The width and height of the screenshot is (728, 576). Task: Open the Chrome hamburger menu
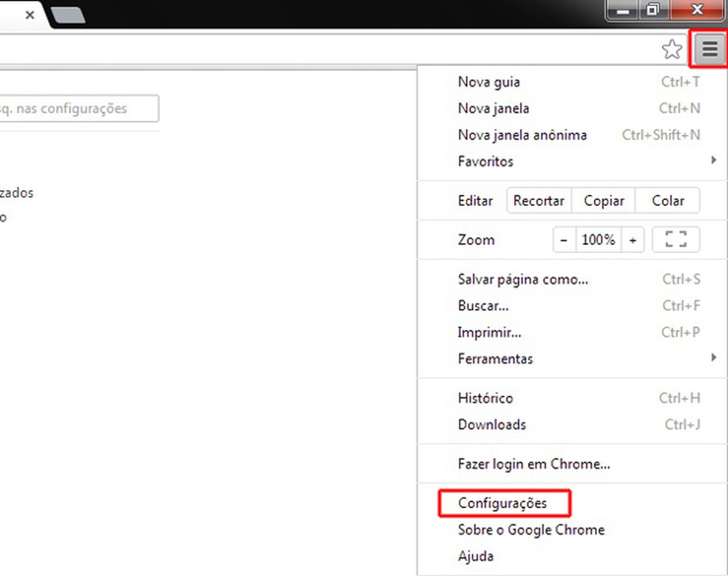[709, 50]
